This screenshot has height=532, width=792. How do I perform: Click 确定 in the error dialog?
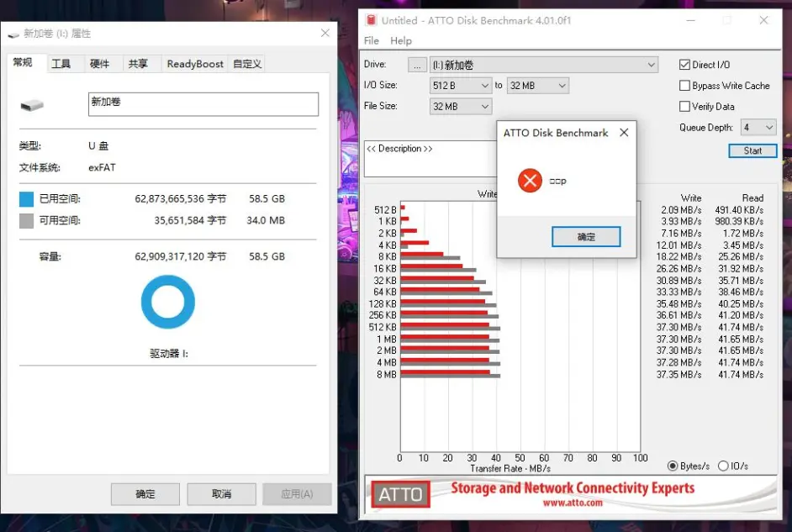586,237
